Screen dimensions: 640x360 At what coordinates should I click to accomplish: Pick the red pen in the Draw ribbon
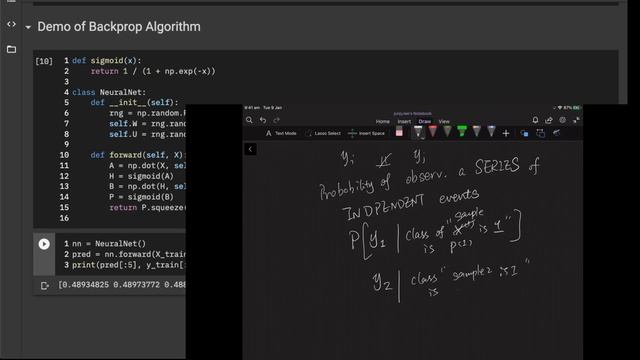click(433, 132)
